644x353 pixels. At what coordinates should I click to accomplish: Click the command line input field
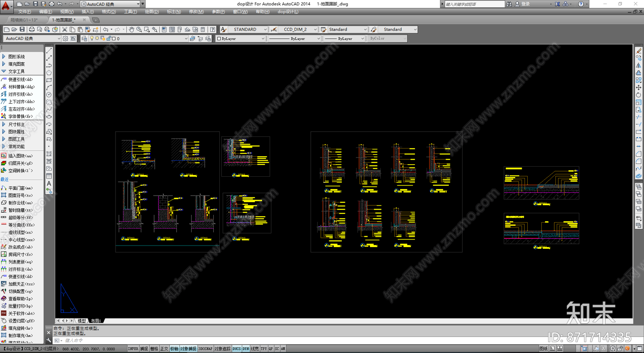342,341
